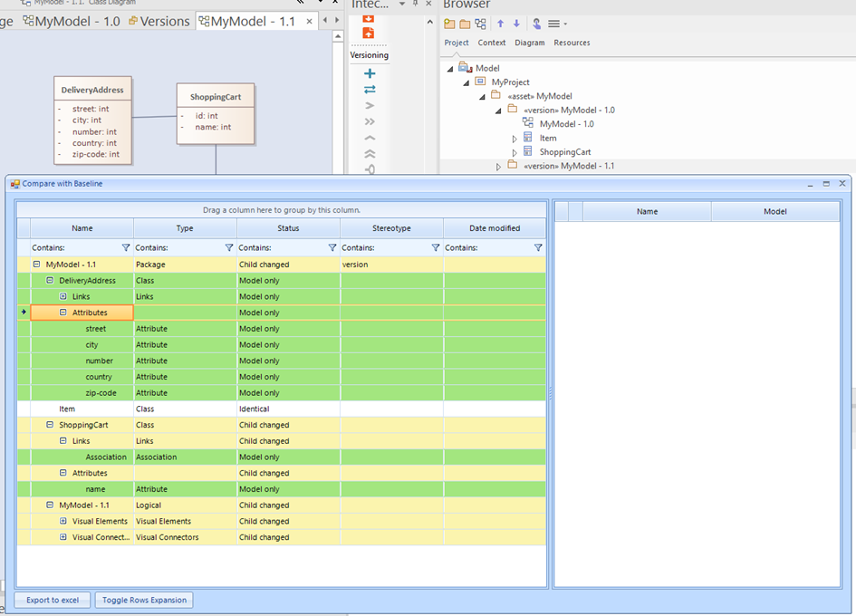Open the Browser hamburger menu
The height and width of the screenshot is (616, 856).
pyautogui.click(x=557, y=24)
